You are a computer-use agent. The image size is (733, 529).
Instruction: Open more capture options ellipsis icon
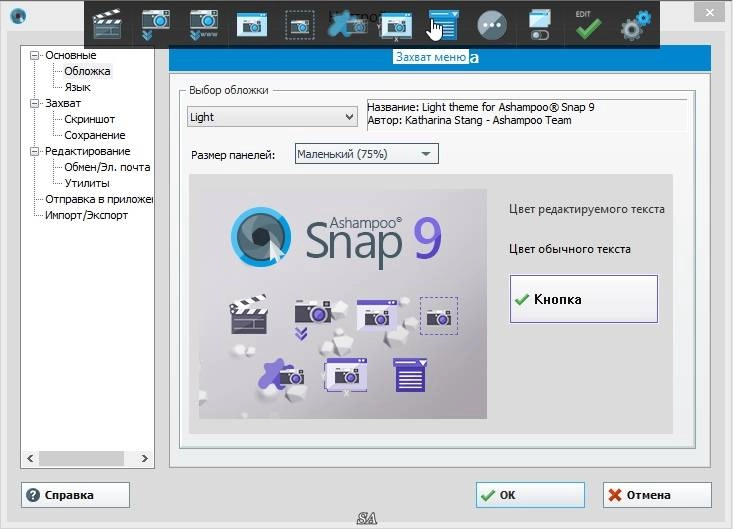(492, 25)
